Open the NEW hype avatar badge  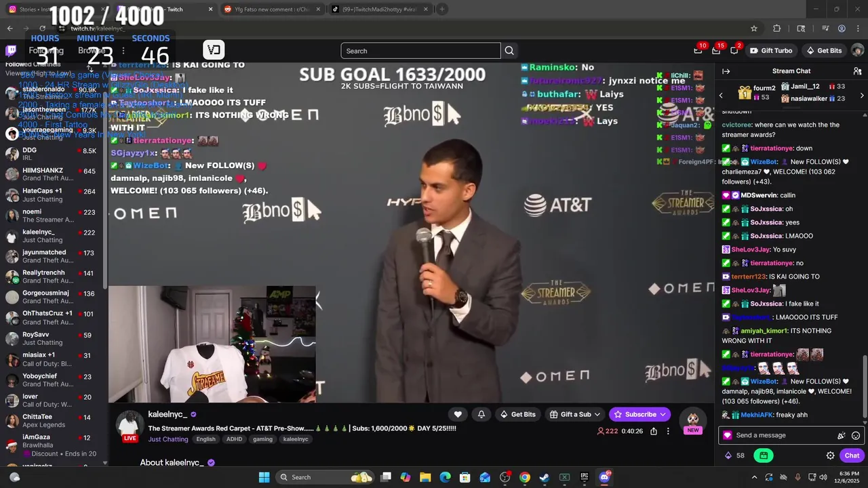(x=693, y=422)
